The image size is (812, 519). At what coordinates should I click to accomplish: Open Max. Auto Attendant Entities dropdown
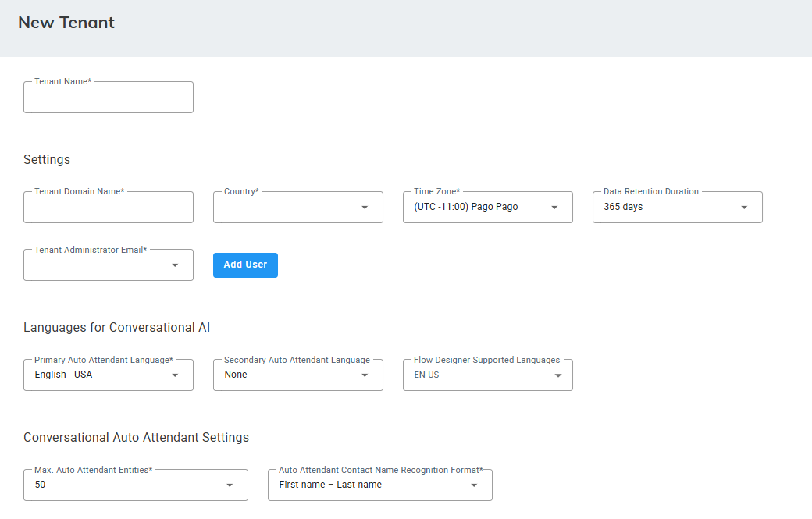[x=125, y=485]
